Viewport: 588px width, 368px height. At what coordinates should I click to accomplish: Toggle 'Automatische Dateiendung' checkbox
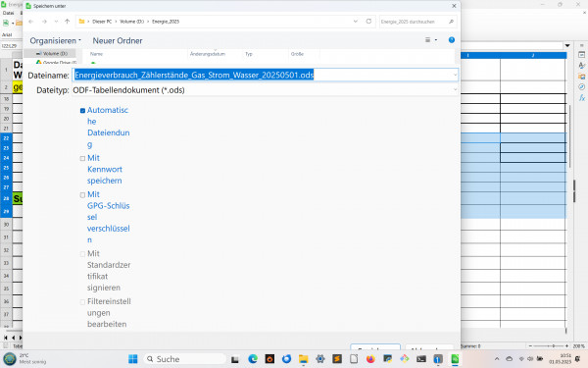(82, 110)
